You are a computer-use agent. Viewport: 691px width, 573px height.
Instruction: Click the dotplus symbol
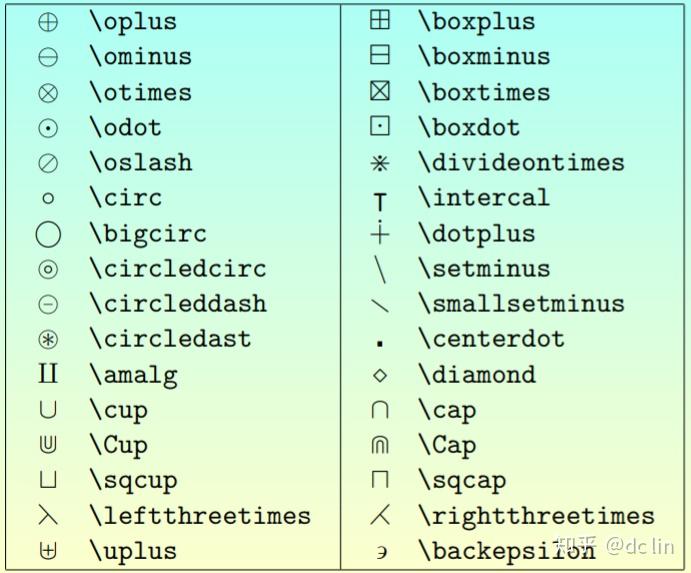point(380,233)
